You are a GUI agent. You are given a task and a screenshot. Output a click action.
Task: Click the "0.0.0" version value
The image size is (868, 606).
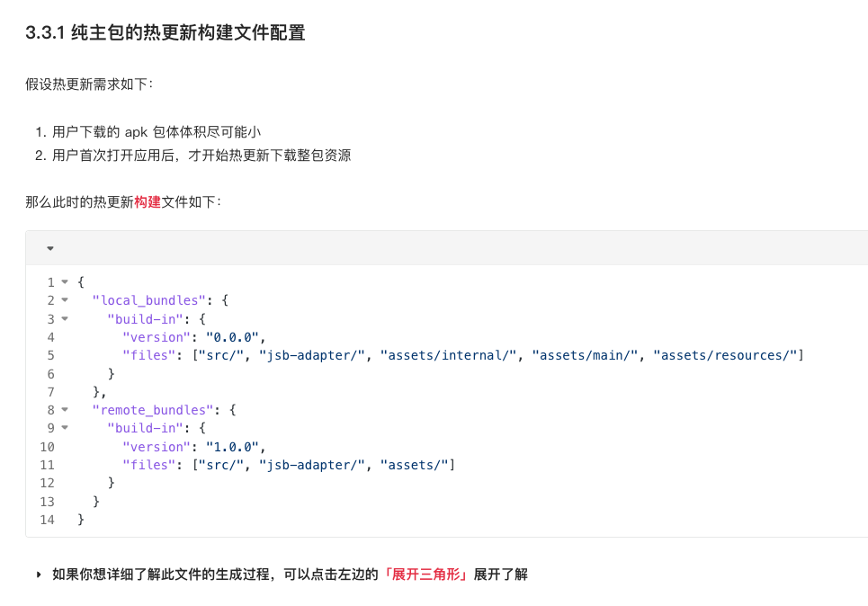[232, 337]
